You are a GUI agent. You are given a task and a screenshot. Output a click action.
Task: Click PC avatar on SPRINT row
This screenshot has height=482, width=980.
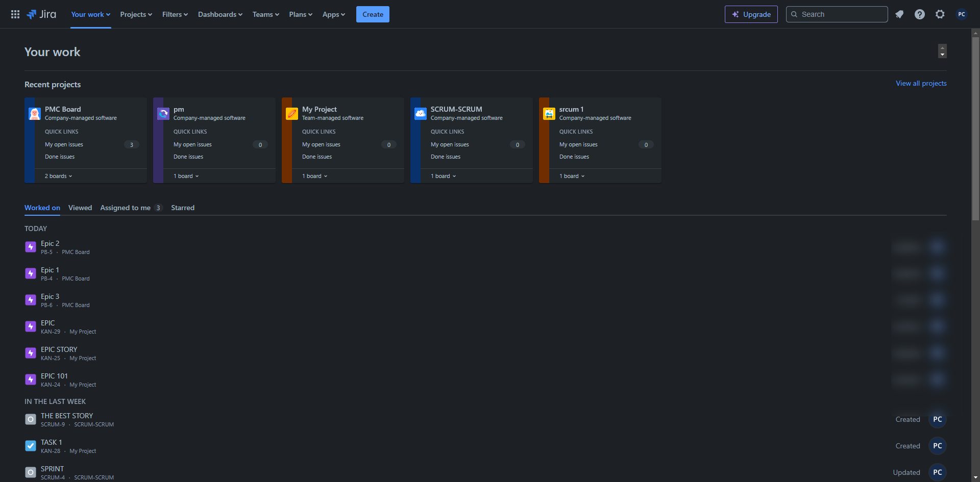938,472
